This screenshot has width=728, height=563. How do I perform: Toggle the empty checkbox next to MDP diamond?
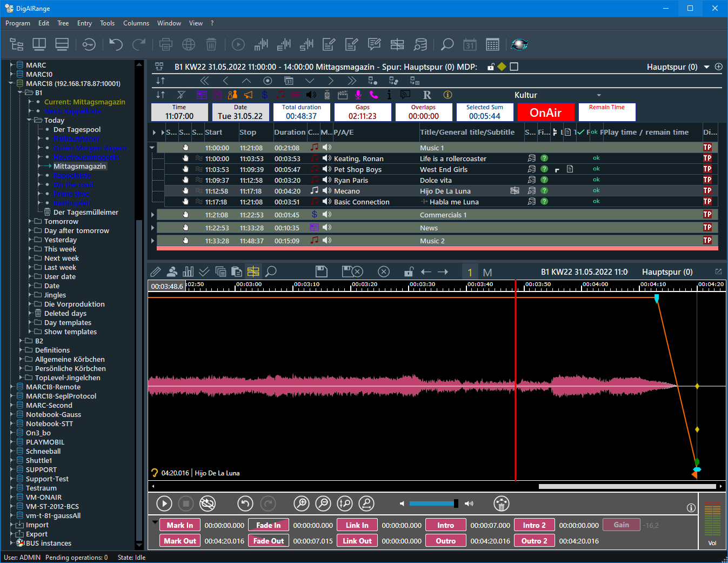point(514,67)
